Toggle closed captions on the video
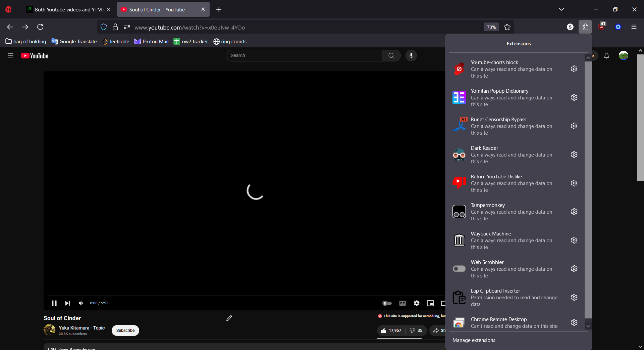The height and width of the screenshot is (350, 644). [x=402, y=303]
